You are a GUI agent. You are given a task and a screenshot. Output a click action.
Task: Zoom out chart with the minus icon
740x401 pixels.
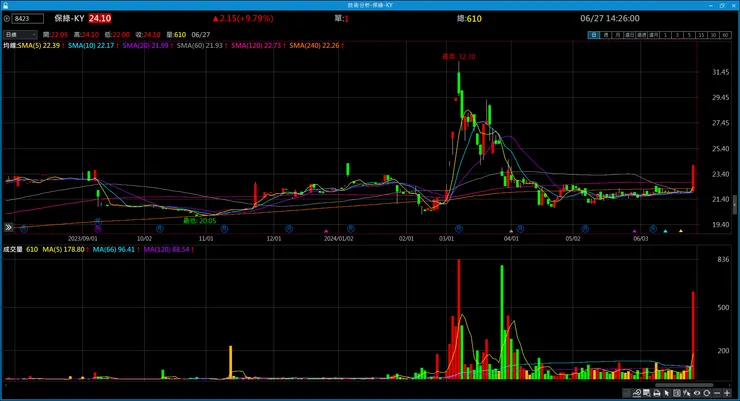[717, 393]
